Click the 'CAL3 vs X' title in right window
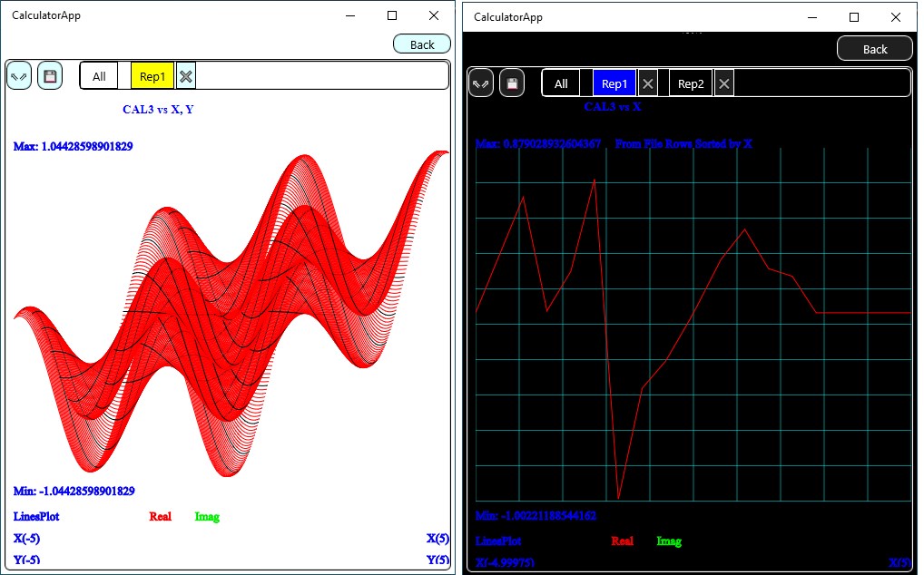 point(613,106)
